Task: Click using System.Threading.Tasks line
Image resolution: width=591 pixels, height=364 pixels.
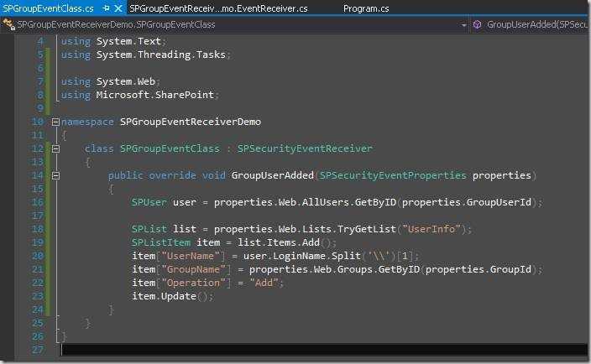Action: (x=145, y=55)
